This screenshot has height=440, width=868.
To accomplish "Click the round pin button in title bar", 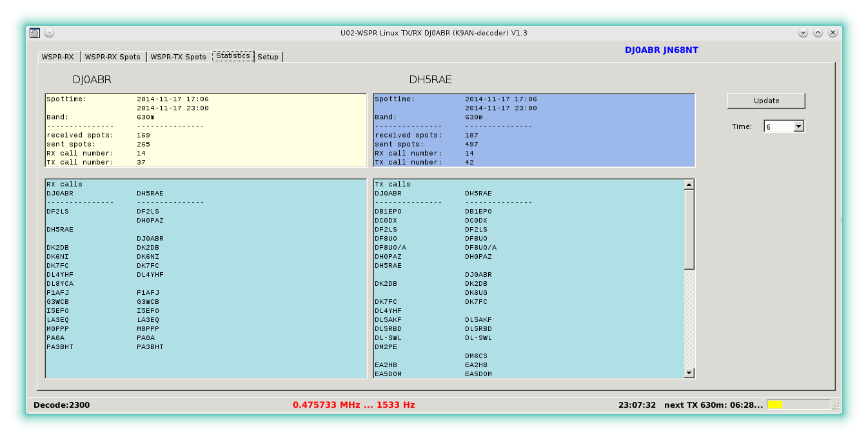I will click(50, 33).
